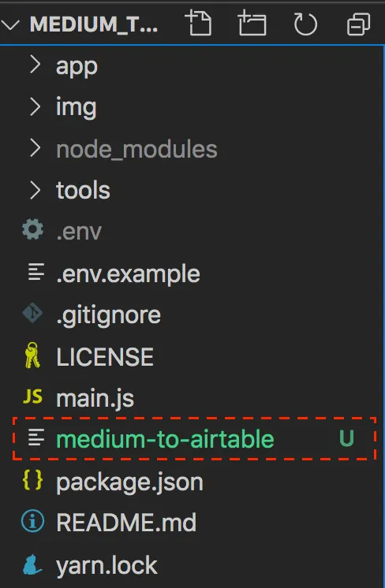Click the braces icon beside package.json
This screenshot has width=385, height=588.
point(32,480)
